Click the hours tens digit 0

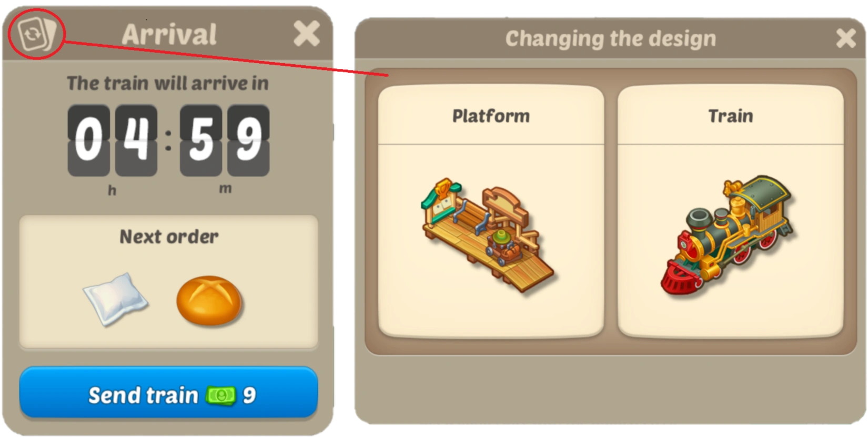pos(88,139)
